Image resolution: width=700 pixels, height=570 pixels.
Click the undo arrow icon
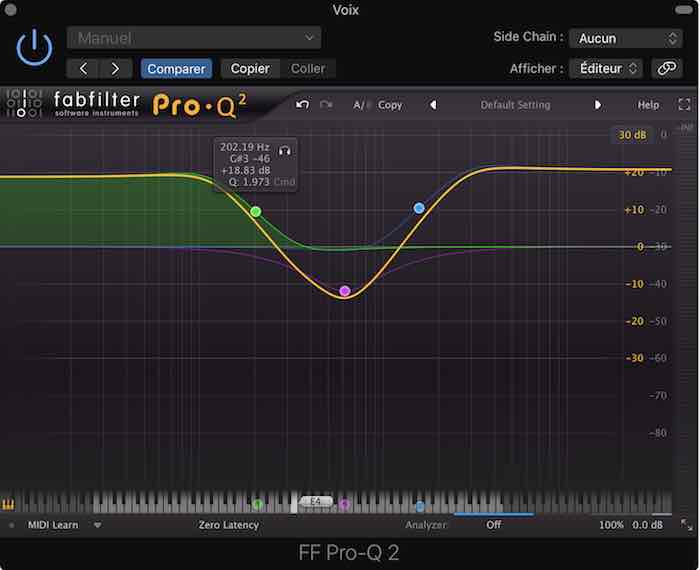click(302, 105)
